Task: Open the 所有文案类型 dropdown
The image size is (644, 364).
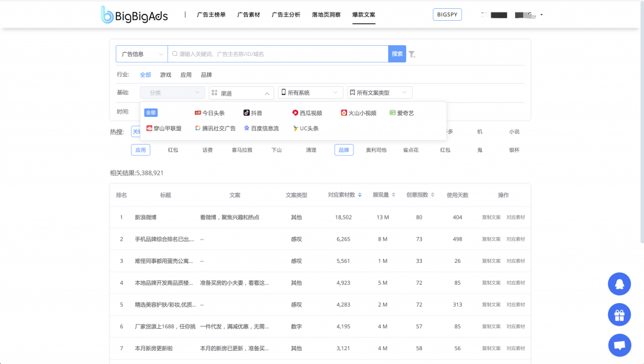Action: (x=379, y=93)
